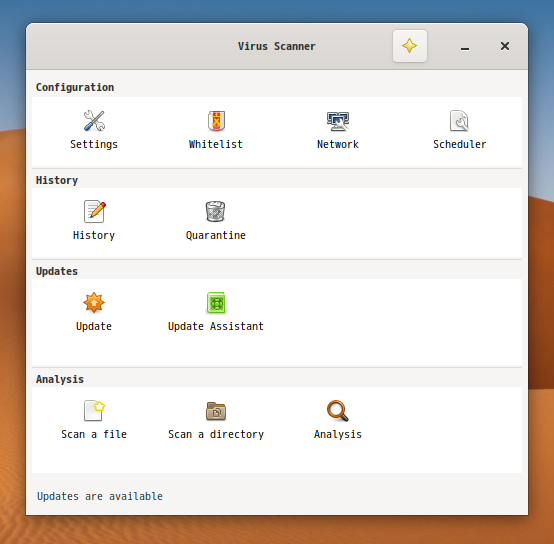The height and width of the screenshot is (544, 554).
Task: Click the Scan a file label
Action: coord(94,434)
